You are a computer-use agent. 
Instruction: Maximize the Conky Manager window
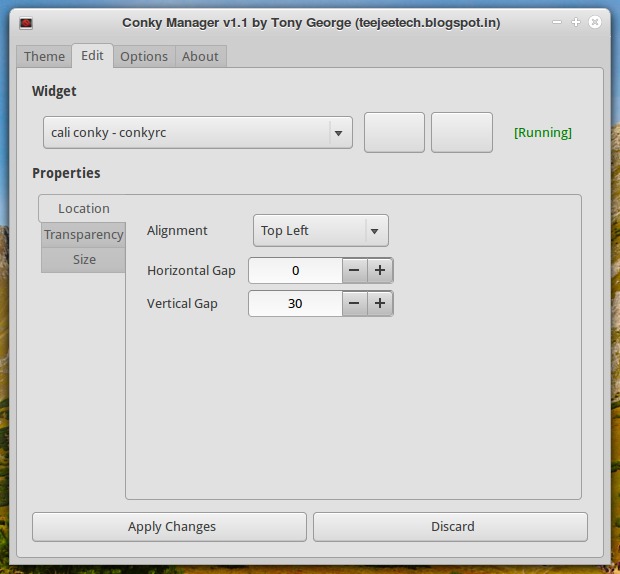pos(576,22)
